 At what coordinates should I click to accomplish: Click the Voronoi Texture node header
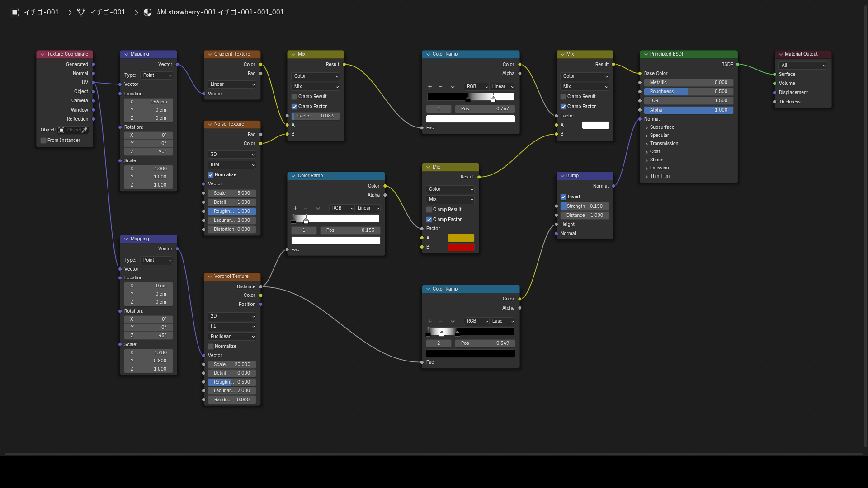click(x=232, y=277)
